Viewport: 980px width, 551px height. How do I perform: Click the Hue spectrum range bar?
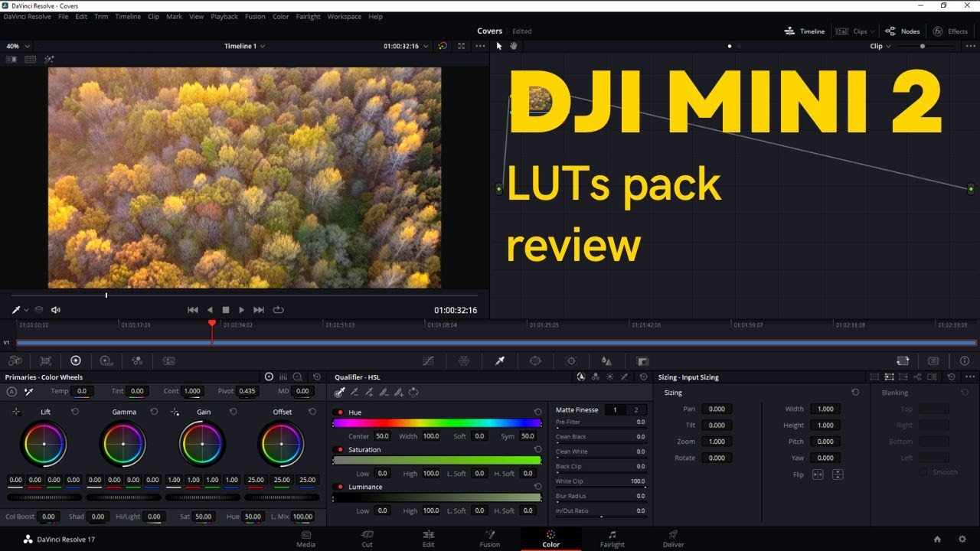click(x=437, y=423)
